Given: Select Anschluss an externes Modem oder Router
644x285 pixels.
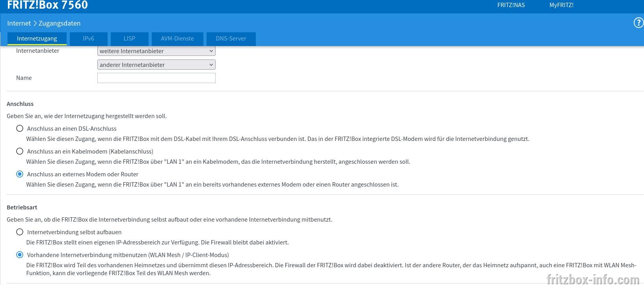Looking at the screenshot, I should point(20,174).
